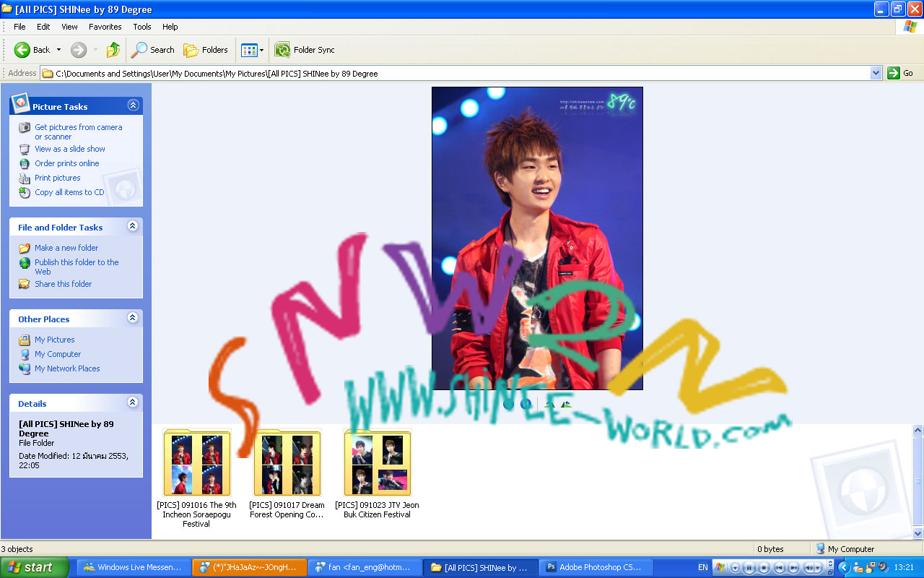Click the printer icon beside Print pictures
924x578 pixels.
point(25,178)
